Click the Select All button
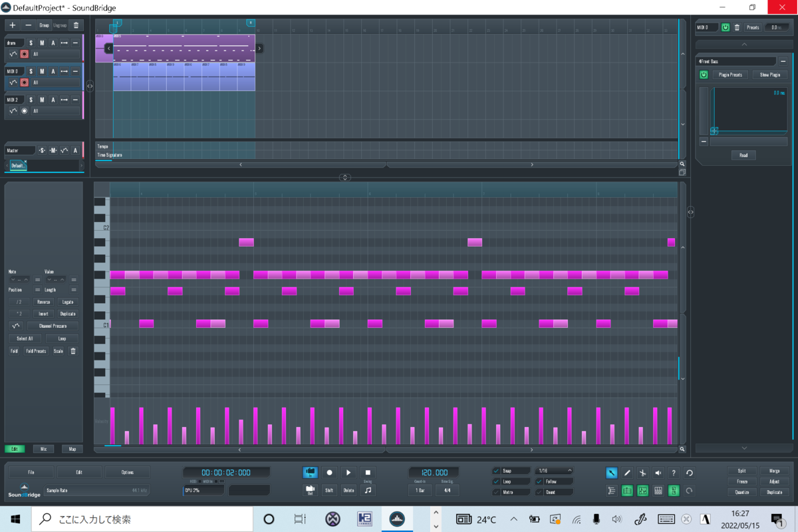The image size is (798, 532). click(x=25, y=338)
